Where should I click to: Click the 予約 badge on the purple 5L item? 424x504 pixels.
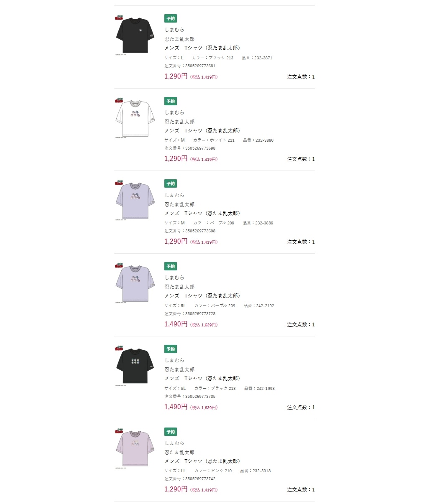(171, 267)
